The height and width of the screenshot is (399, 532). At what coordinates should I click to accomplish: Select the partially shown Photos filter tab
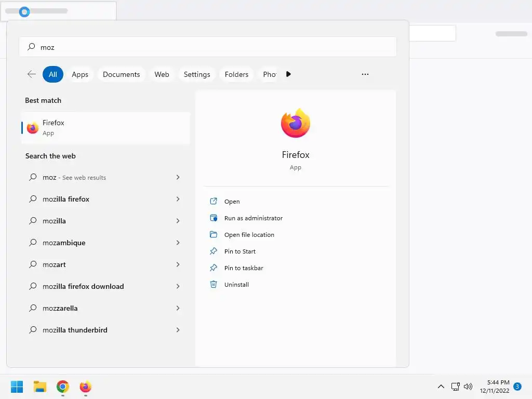coord(270,74)
